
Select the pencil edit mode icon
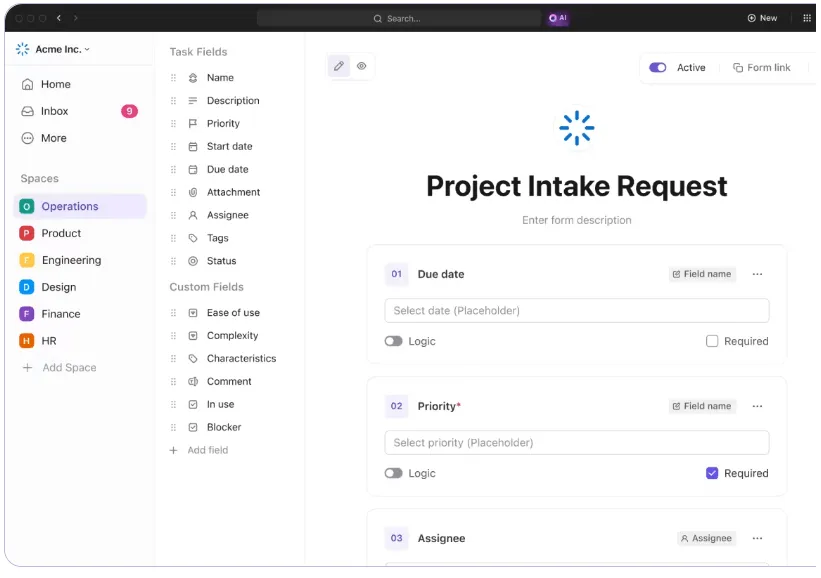click(339, 66)
